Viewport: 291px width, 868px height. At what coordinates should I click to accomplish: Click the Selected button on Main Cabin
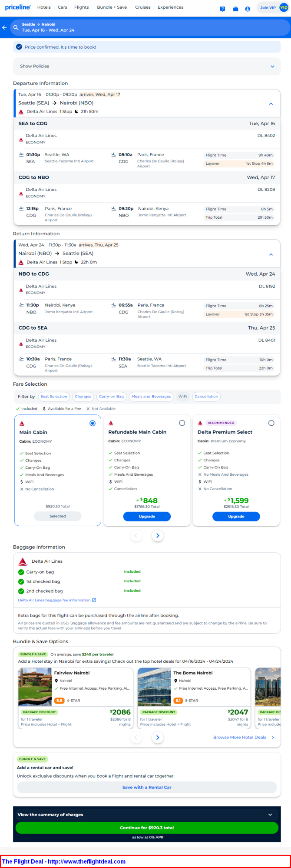[x=58, y=516]
